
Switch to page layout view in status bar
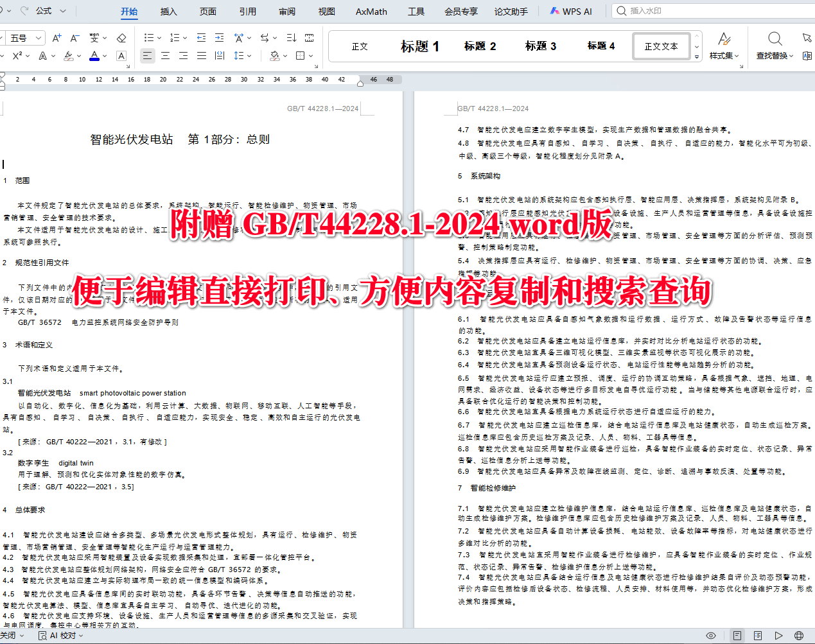737,636
